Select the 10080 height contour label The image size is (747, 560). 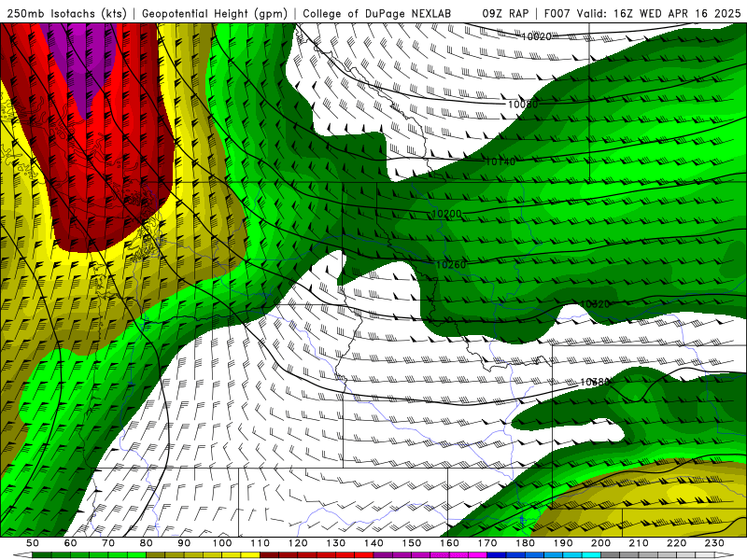click(x=523, y=105)
